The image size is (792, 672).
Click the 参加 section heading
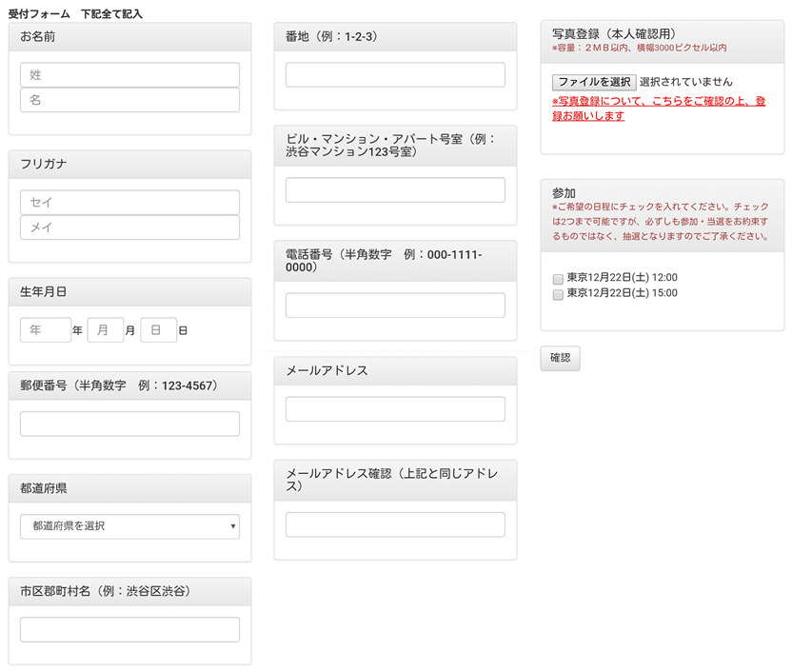tap(564, 193)
